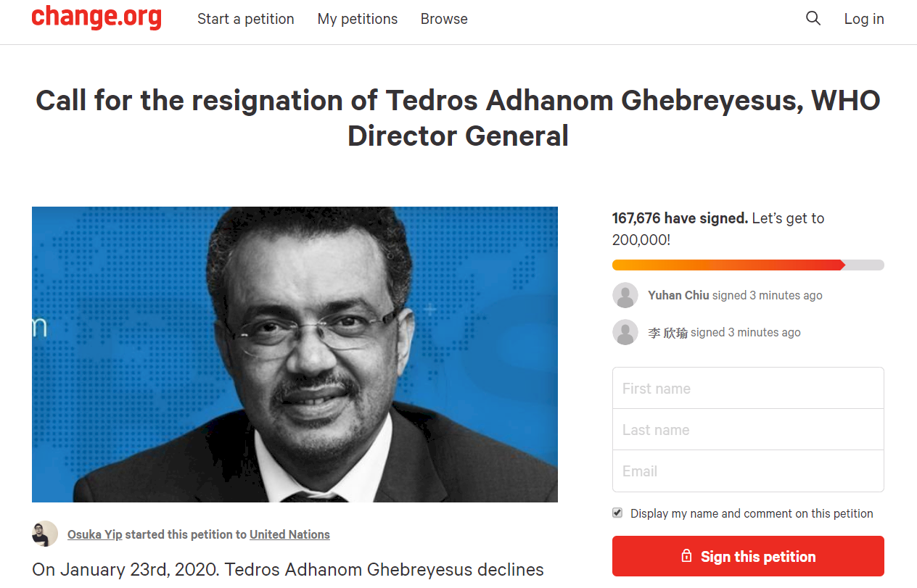Click the Log in link
This screenshot has width=917, height=588.
pyautogui.click(x=864, y=20)
